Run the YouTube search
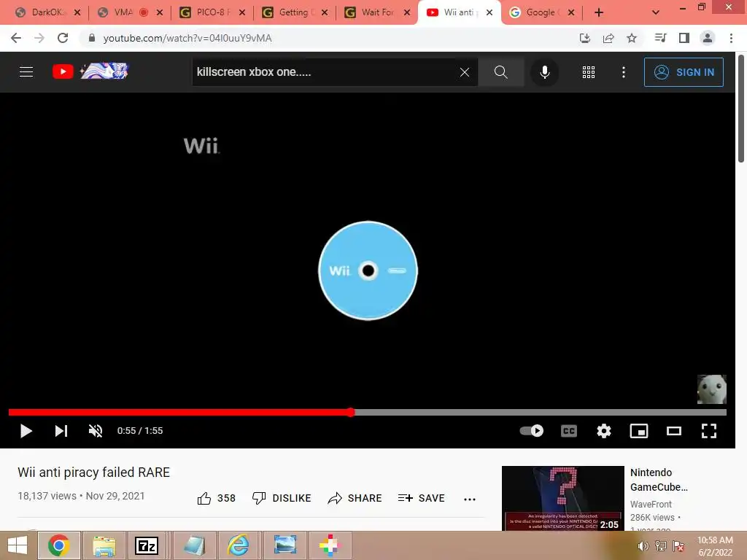 [500, 72]
